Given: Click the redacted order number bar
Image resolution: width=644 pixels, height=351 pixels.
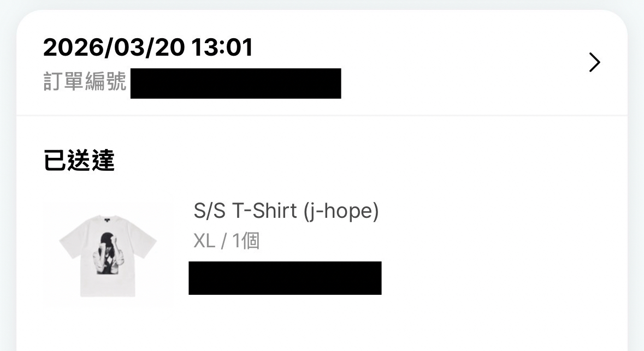Looking at the screenshot, I should point(235,84).
